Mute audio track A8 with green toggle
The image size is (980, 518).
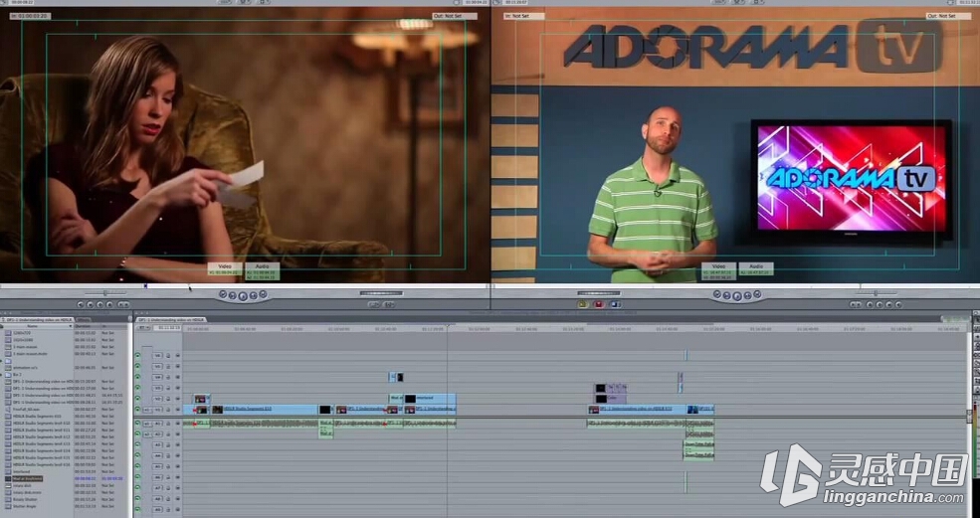137,498
